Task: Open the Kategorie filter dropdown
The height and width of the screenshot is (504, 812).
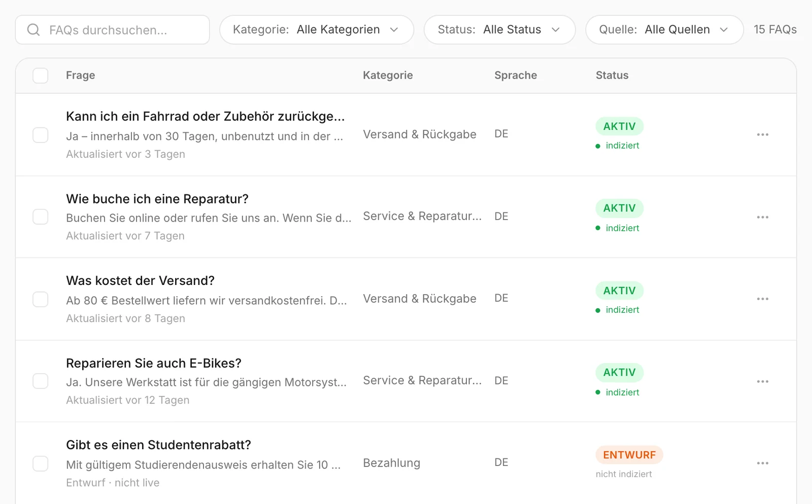Action: [x=317, y=30]
